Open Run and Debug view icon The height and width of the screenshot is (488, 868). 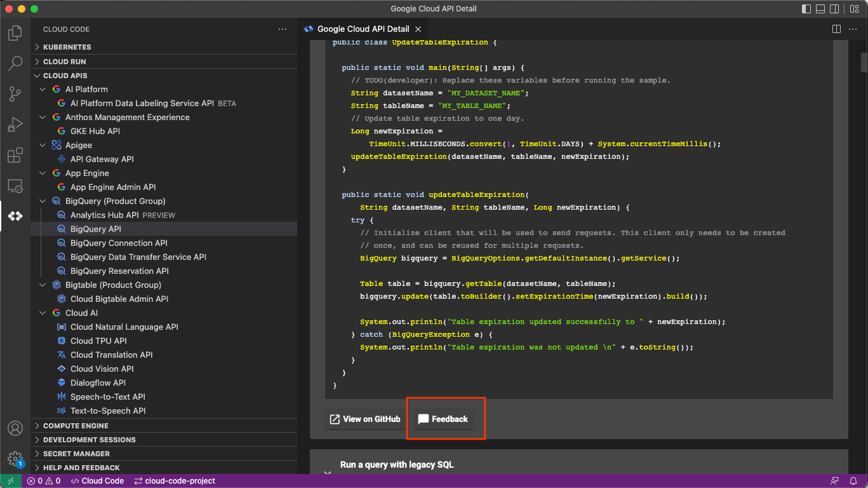pos(15,125)
